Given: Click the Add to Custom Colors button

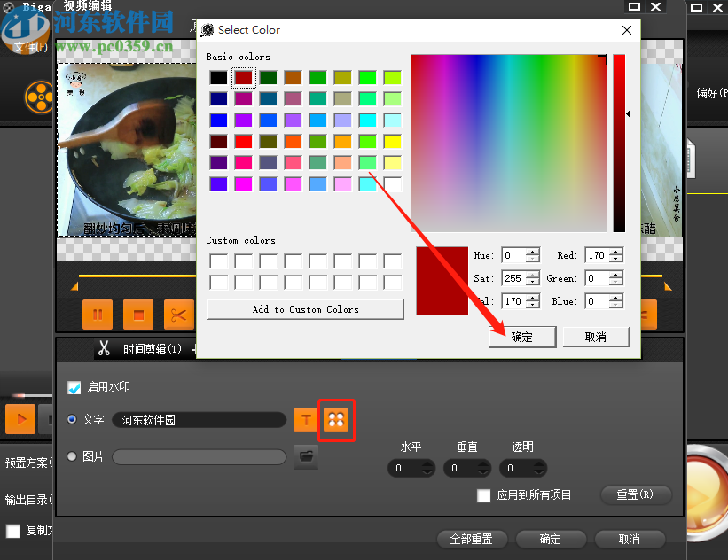Looking at the screenshot, I should [305, 309].
